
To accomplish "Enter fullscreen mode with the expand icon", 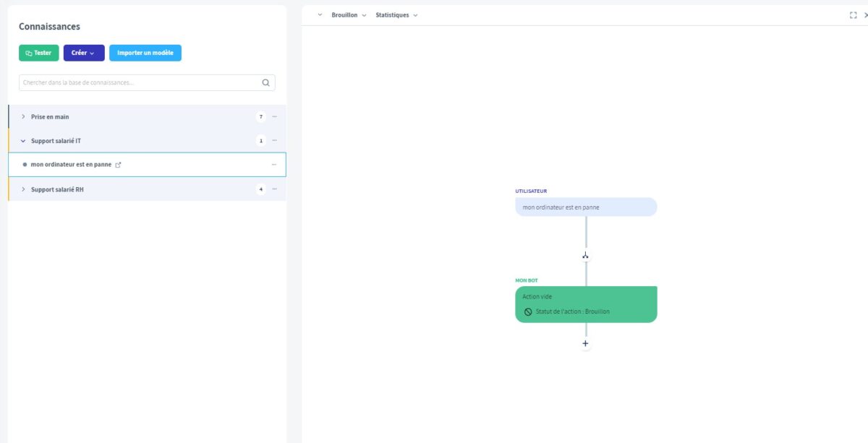I will pos(854,14).
